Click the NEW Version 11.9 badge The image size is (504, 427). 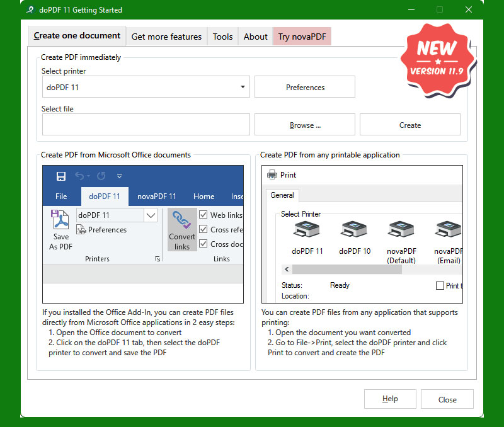point(437,60)
